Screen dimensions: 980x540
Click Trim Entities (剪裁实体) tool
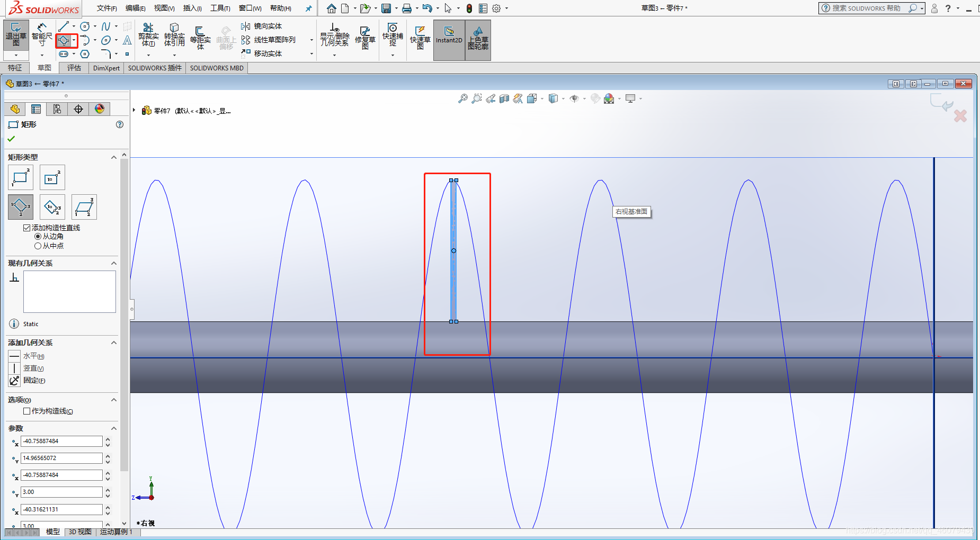148,35
